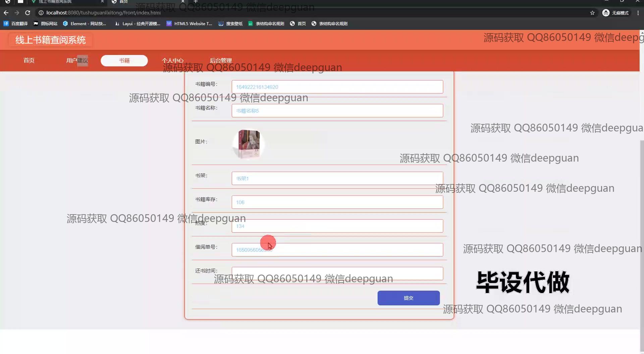Open Chrome three-dot menu

coord(638,13)
